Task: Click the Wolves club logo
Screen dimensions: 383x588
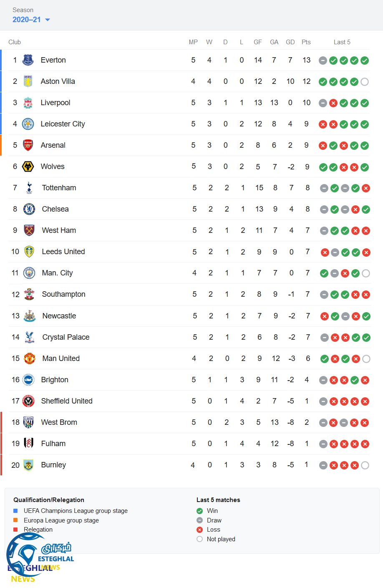Action: pos(28,167)
